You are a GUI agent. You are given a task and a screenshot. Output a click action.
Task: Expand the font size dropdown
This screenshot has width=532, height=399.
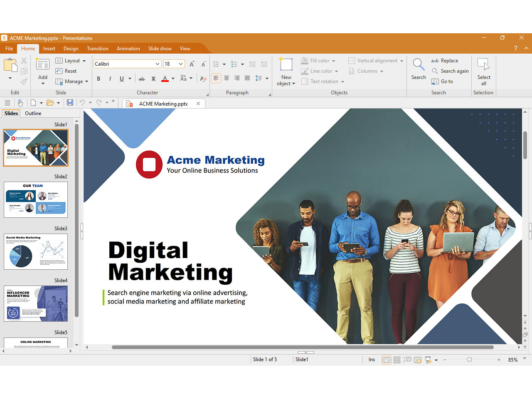(x=181, y=64)
